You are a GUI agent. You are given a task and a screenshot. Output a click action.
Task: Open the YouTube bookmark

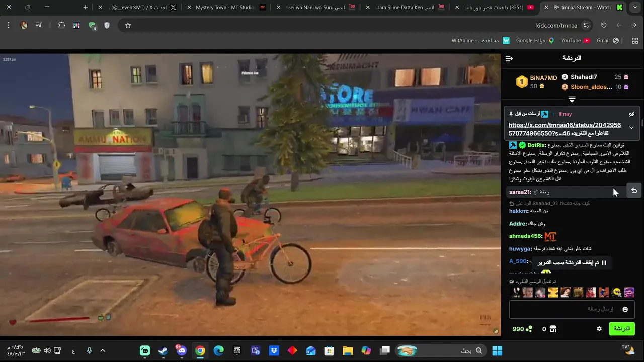[x=575, y=40]
